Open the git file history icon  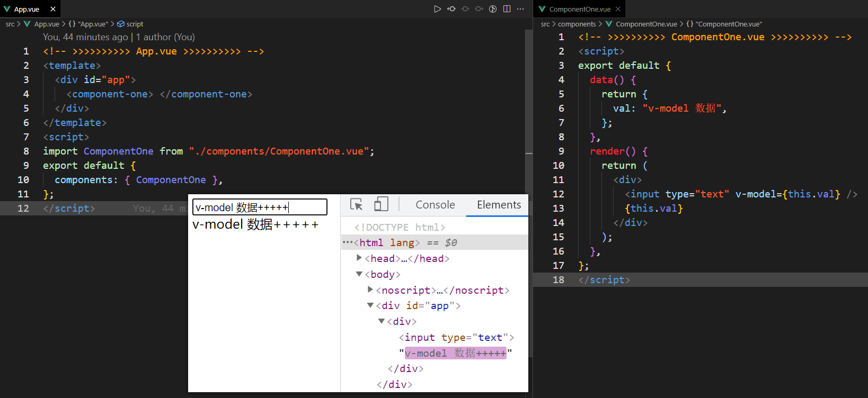click(493, 9)
